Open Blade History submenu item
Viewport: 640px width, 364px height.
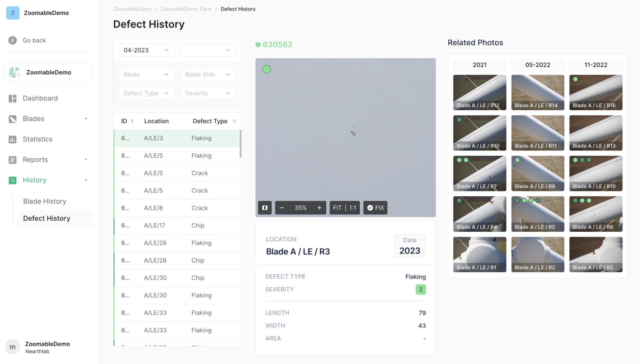point(45,201)
